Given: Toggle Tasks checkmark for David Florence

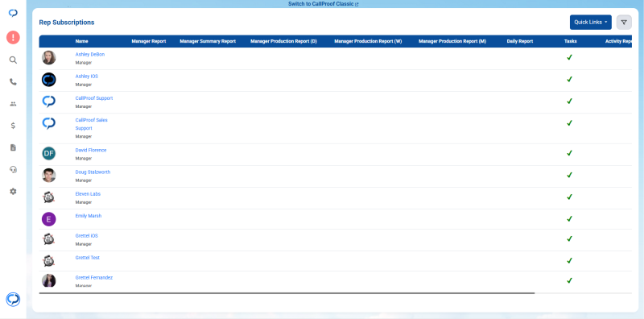Looking at the screenshot, I should [x=569, y=153].
